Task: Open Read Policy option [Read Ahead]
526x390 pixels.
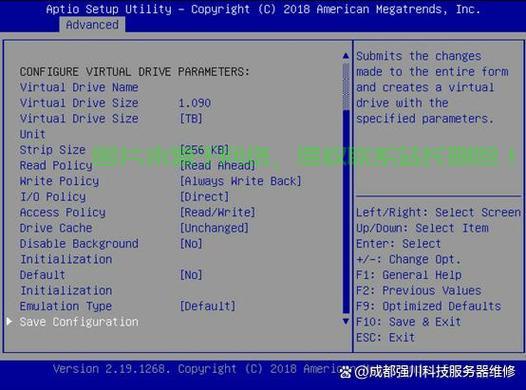Action: 217,165
